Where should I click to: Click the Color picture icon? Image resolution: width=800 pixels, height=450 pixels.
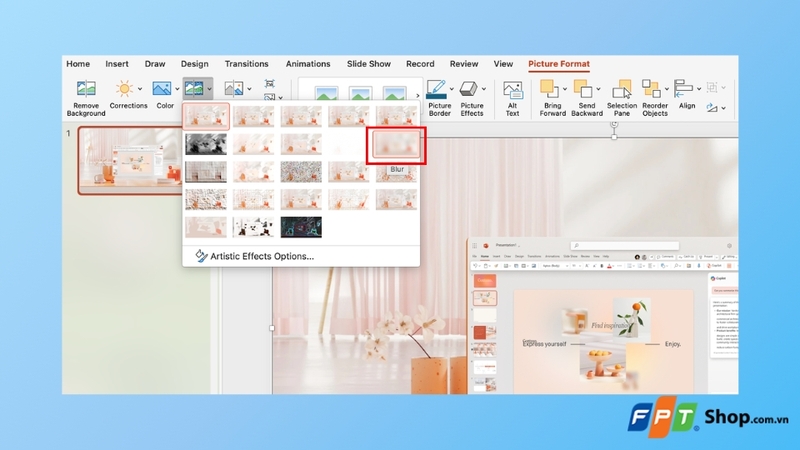(162, 88)
